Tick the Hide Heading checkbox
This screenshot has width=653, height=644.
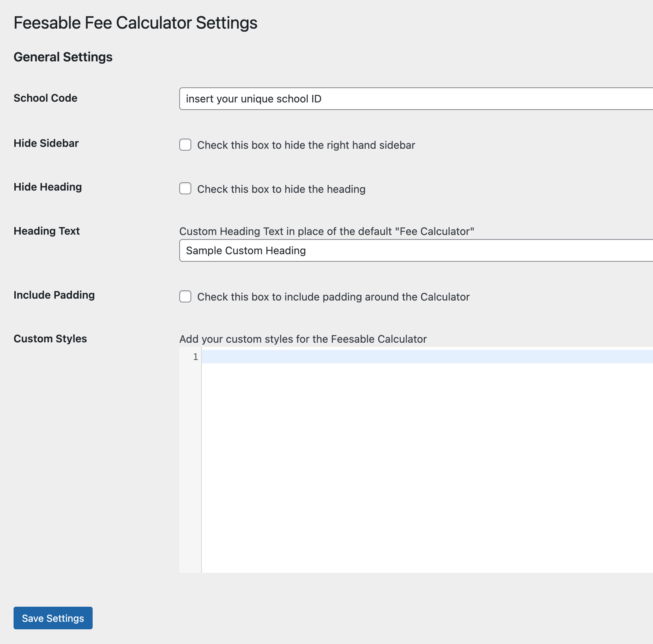(x=185, y=188)
